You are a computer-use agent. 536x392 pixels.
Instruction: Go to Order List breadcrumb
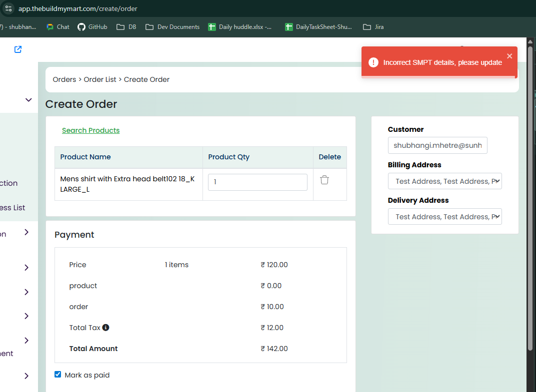[x=100, y=79]
